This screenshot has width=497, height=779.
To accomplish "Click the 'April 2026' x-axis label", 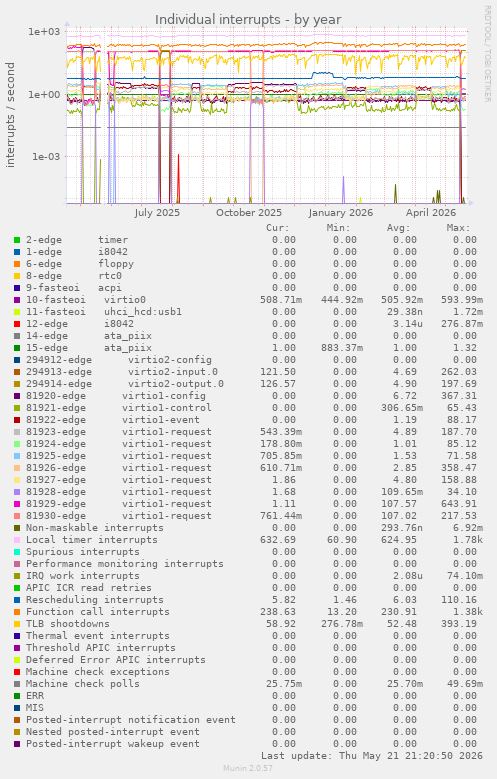I will 431,213.
